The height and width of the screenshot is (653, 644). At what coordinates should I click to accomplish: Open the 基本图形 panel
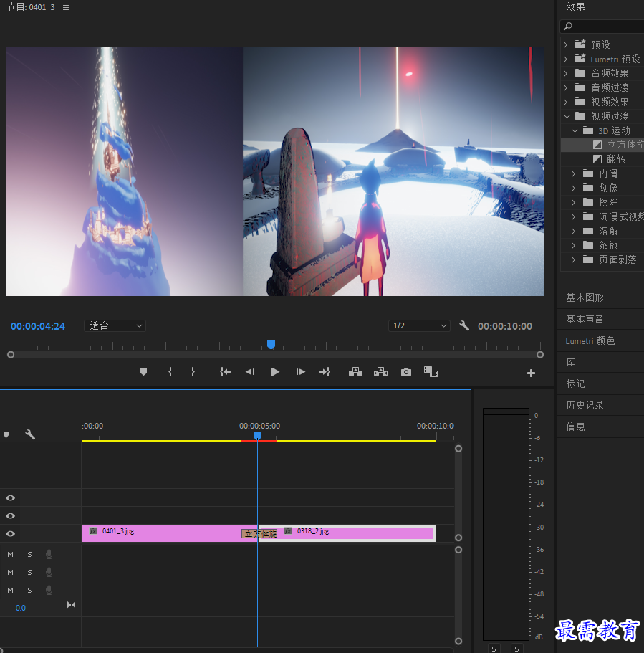[585, 297]
